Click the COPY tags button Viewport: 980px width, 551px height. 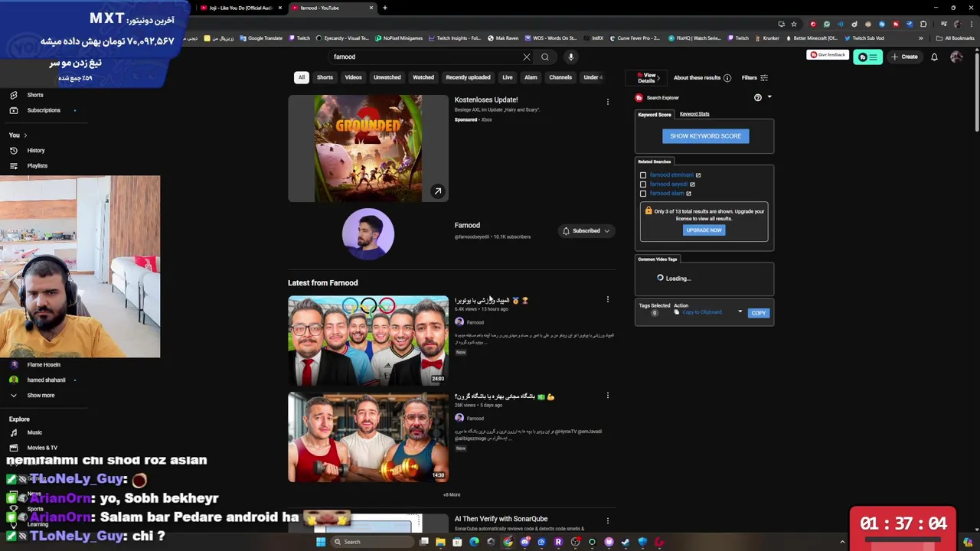coord(758,313)
